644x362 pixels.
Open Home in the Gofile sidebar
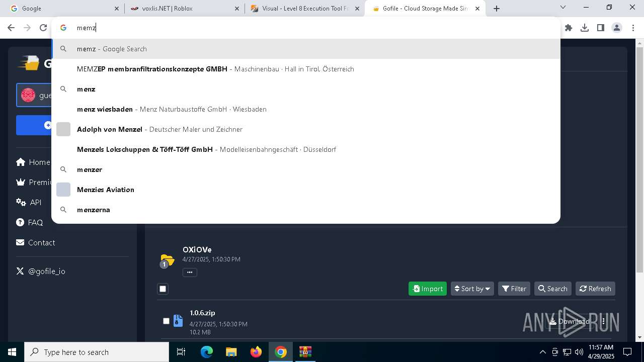tap(33, 162)
